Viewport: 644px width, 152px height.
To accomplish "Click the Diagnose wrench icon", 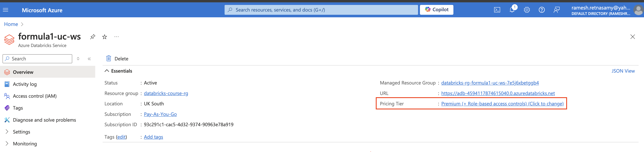I will (x=7, y=120).
